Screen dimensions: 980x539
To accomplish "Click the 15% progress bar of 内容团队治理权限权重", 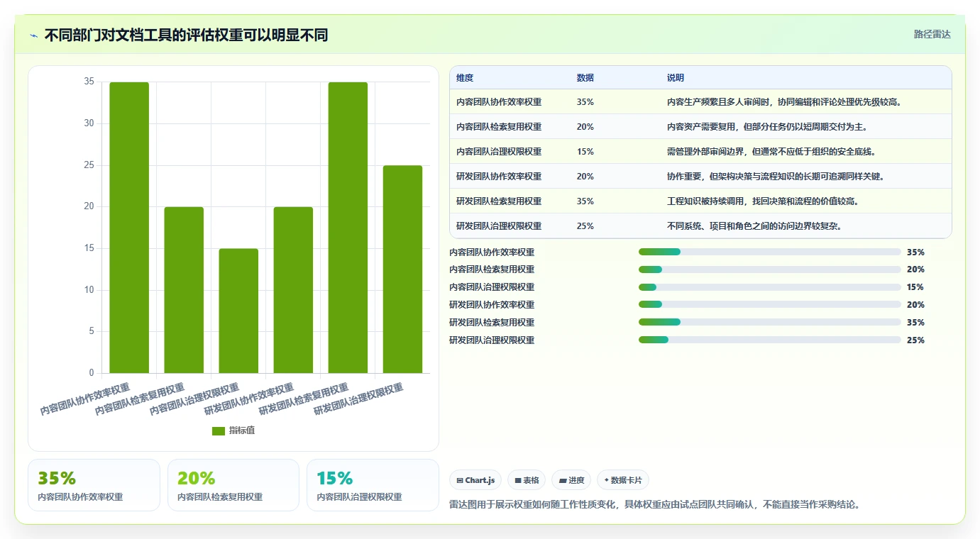I will click(770, 287).
